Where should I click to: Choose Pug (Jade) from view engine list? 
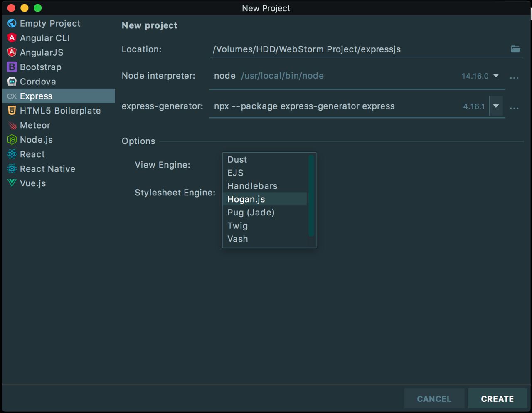(x=251, y=213)
